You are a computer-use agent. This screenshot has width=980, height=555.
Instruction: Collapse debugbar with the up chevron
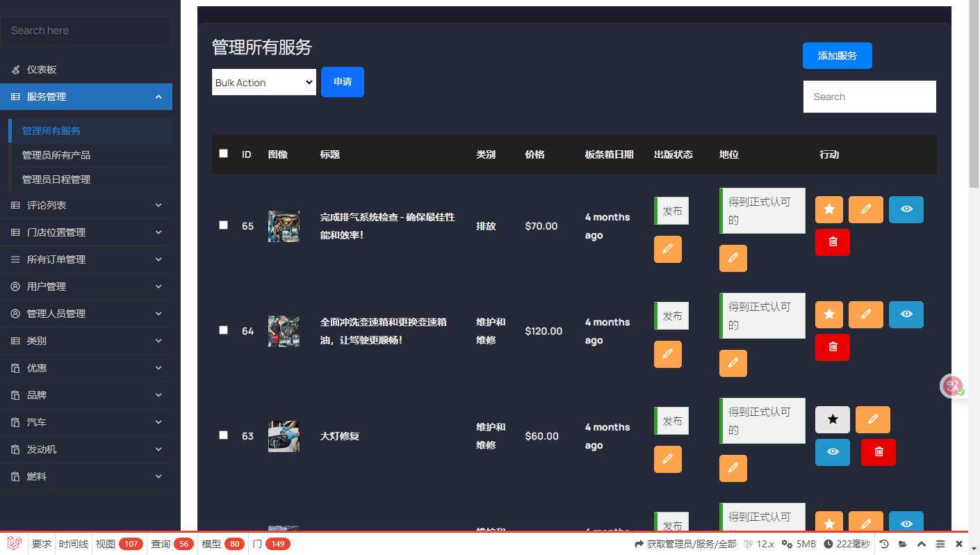click(922, 544)
